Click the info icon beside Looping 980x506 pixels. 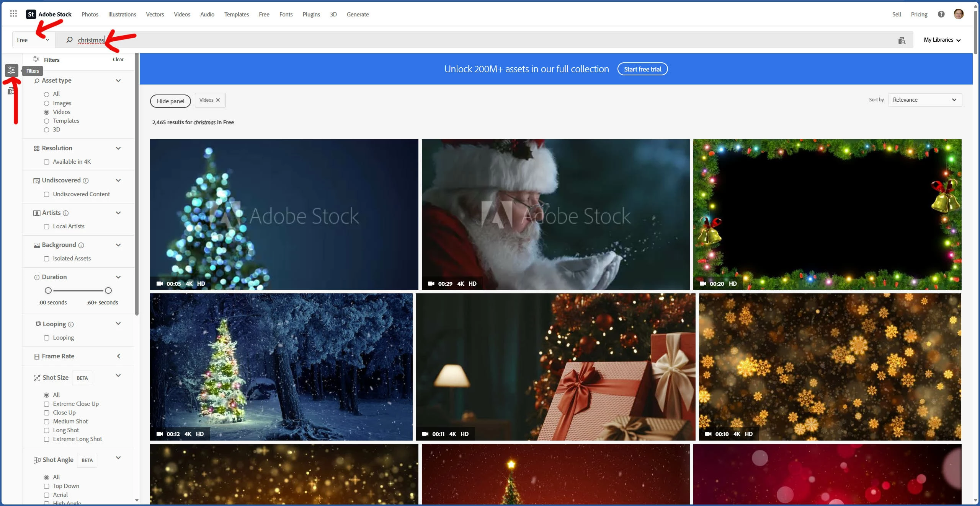(x=71, y=324)
